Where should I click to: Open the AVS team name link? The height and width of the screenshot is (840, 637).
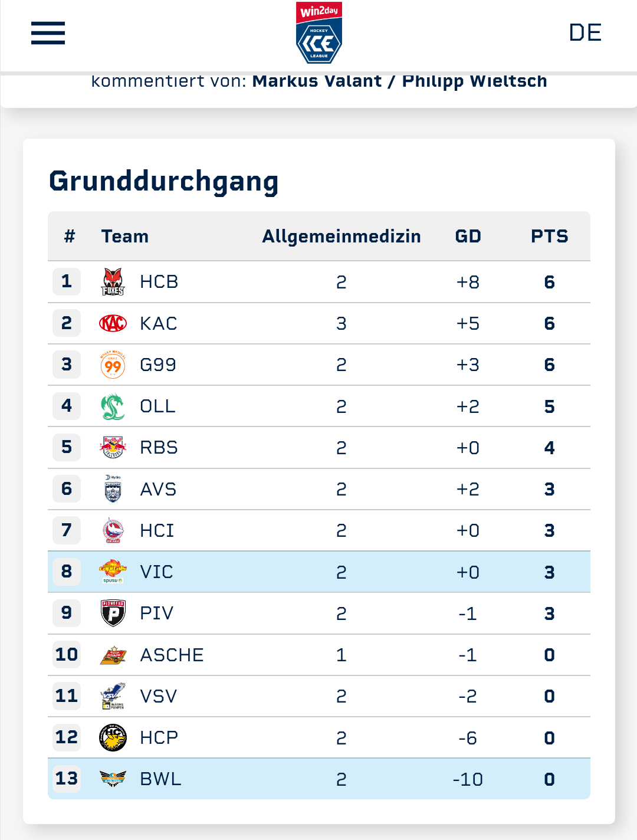pyautogui.click(x=158, y=490)
